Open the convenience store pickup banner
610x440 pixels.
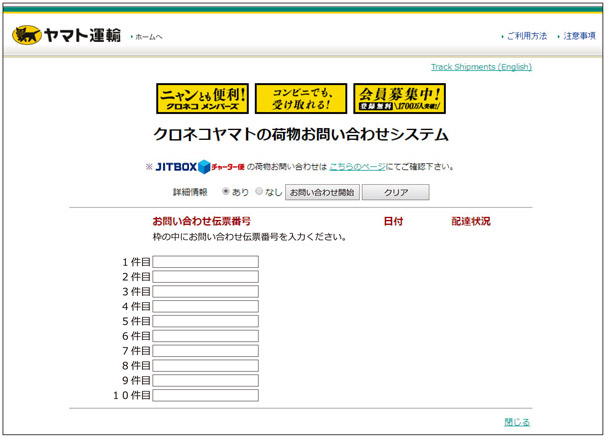300,99
